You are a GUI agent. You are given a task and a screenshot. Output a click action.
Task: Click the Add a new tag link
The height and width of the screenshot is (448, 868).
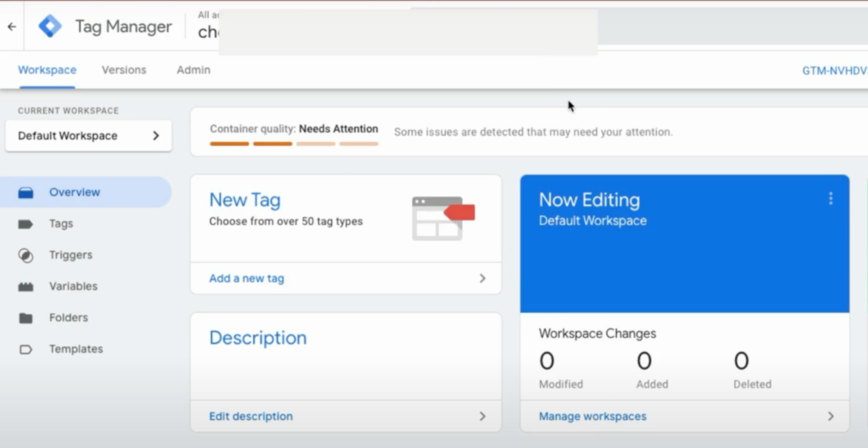click(x=247, y=279)
